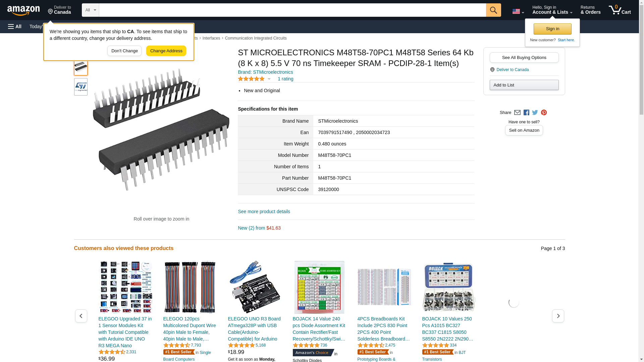Share product on Twitter icon
This screenshot has width=644, height=362.
pos(535,113)
